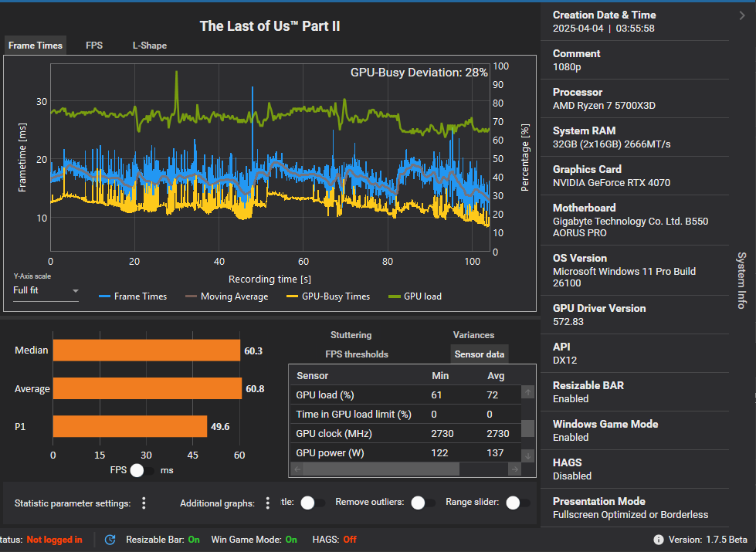Toggle Moving Average legend entry
The width and height of the screenshot is (756, 552).
(x=226, y=296)
